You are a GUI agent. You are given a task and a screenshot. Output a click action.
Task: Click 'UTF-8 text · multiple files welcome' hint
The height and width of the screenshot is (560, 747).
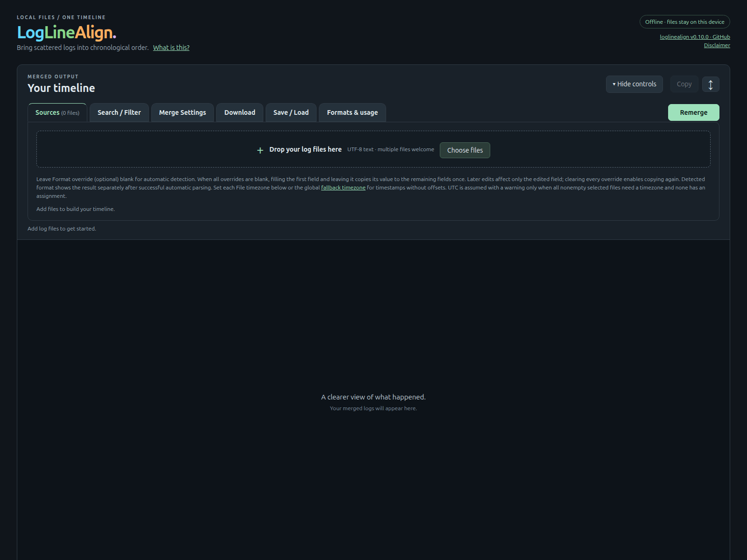(x=391, y=149)
